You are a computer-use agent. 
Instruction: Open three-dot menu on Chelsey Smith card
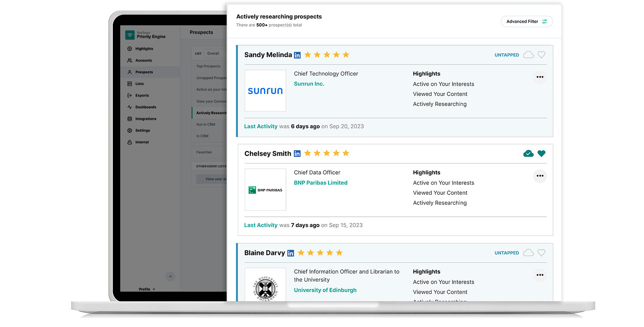click(540, 176)
